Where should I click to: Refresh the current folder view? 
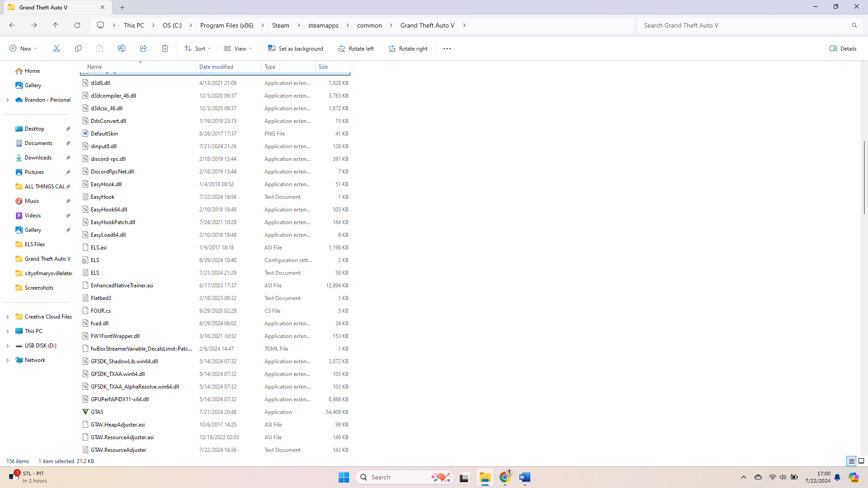77,25
